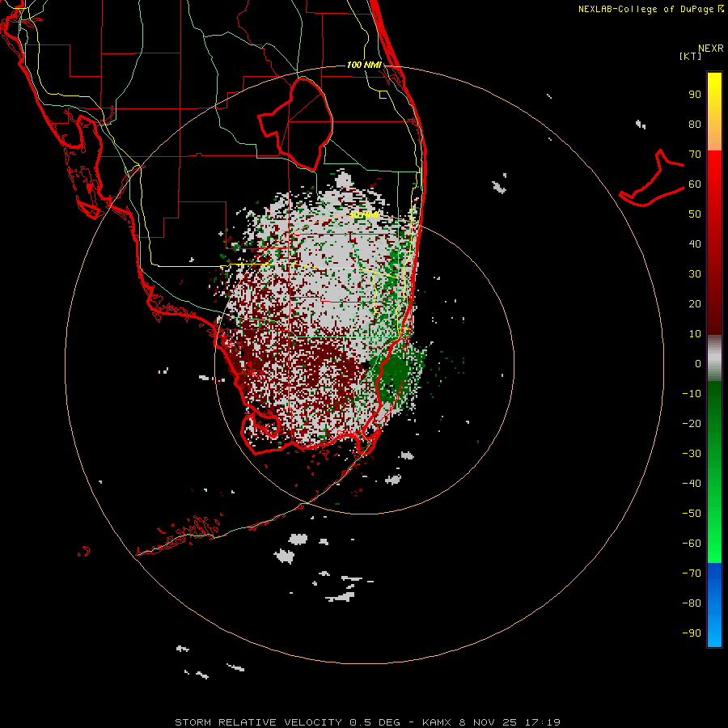Screen dimensions: 728x728
Task: Click the gray zero-velocity segment of color bar
Action: (714, 358)
